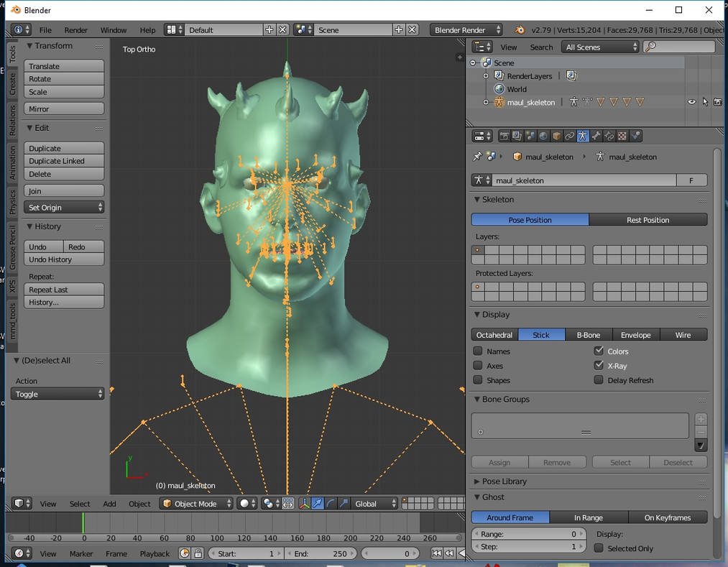The image size is (728, 567).
Task: Enable the Selected Only ghost checkbox
Action: coord(599,548)
